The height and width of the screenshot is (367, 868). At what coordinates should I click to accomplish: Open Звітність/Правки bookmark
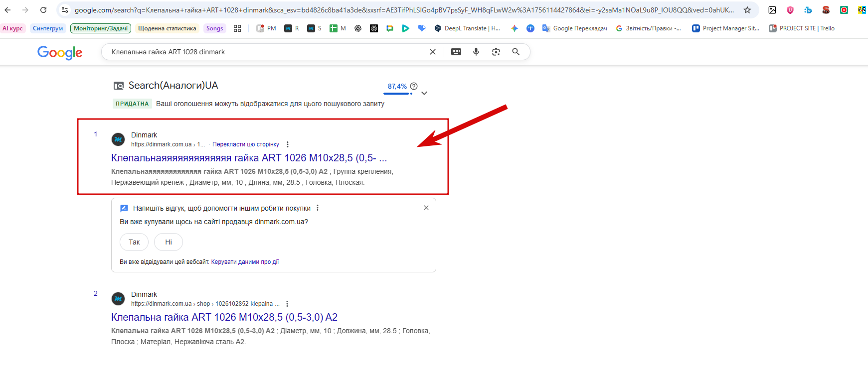pos(649,28)
